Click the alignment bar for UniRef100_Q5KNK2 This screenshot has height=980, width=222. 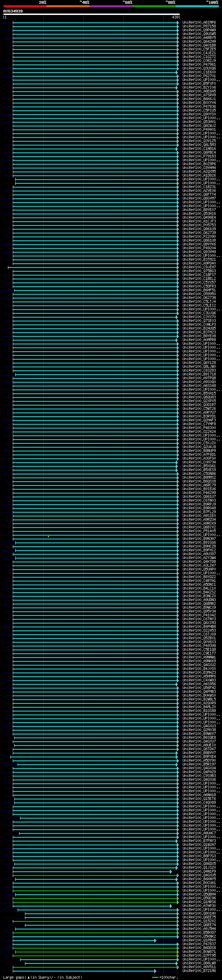pos(96,936)
